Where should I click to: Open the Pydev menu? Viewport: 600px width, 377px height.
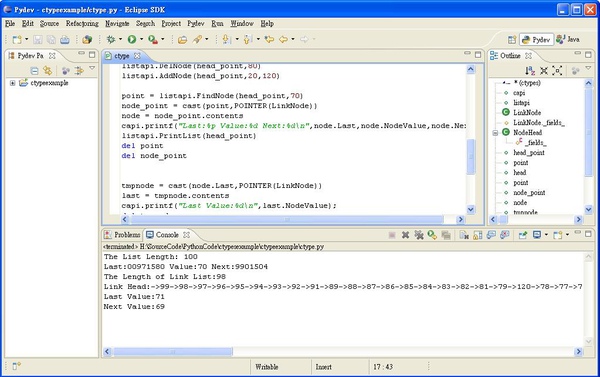pyautogui.click(x=196, y=24)
